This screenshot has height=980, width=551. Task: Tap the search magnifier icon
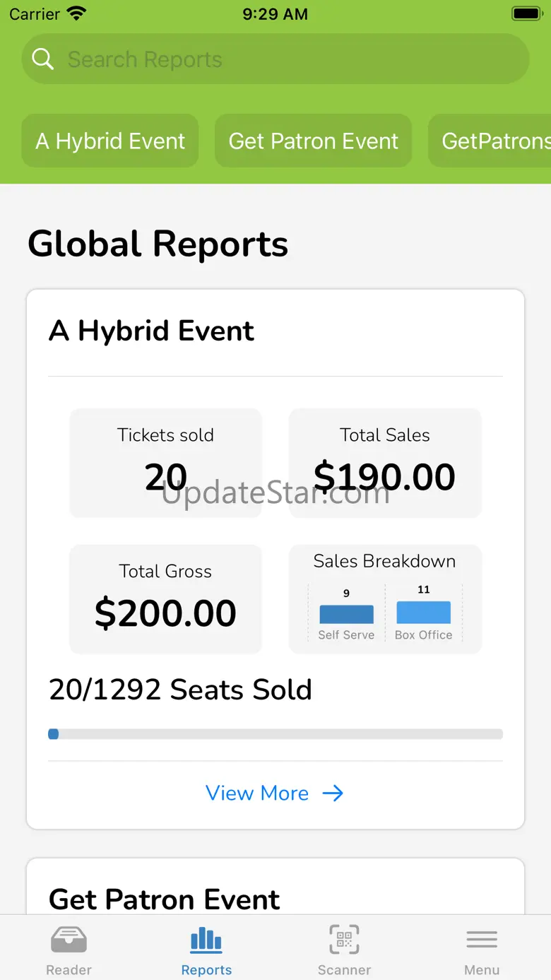(x=43, y=59)
